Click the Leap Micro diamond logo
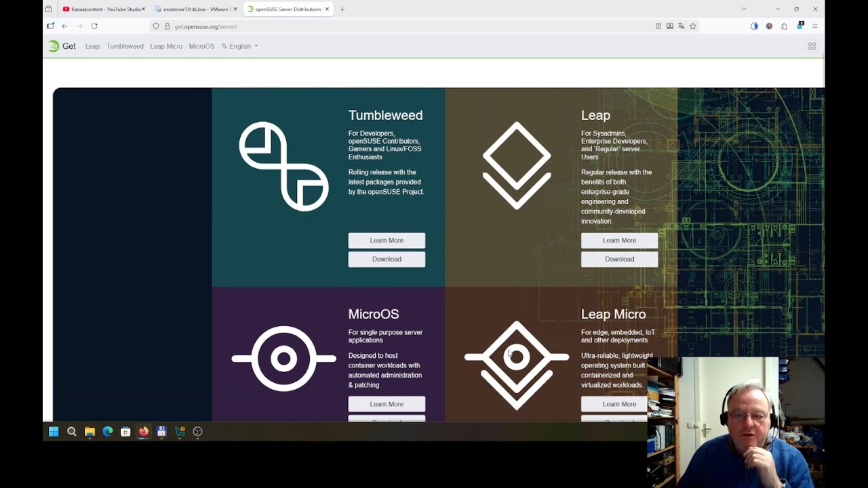 click(517, 365)
